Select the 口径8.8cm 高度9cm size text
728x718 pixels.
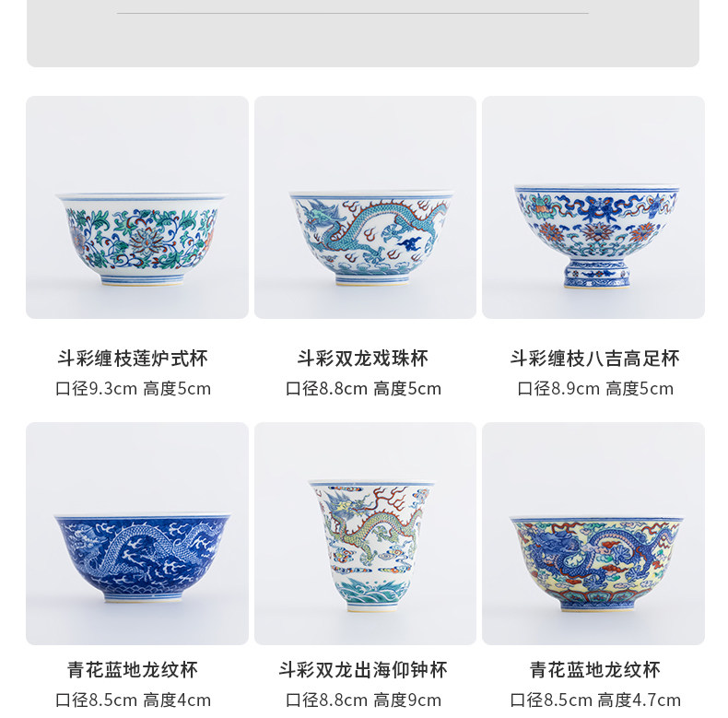[363, 700]
